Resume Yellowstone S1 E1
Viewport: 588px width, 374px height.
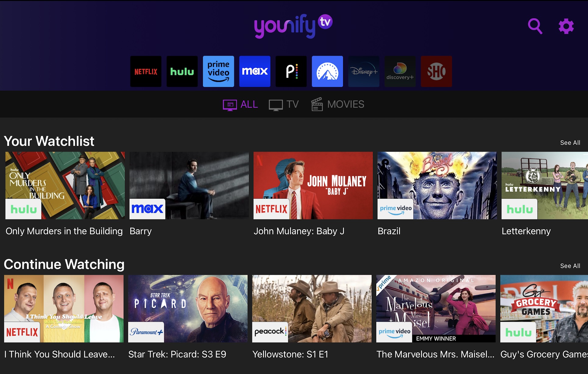point(313,309)
